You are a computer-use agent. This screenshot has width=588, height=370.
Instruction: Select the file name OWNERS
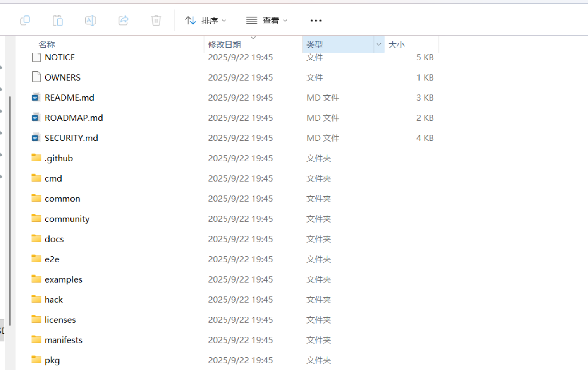[x=63, y=77]
